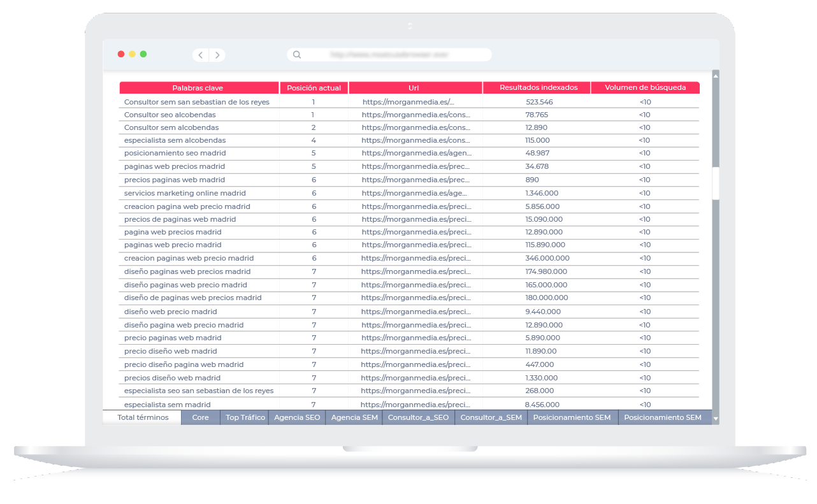
Task: Select the diseño web precio madrid keyword cell
Action: (170, 312)
